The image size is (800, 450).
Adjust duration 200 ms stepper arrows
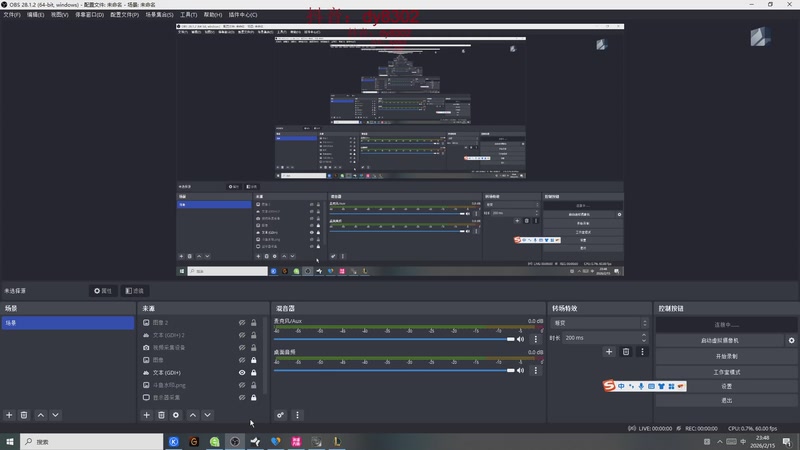(x=644, y=338)
